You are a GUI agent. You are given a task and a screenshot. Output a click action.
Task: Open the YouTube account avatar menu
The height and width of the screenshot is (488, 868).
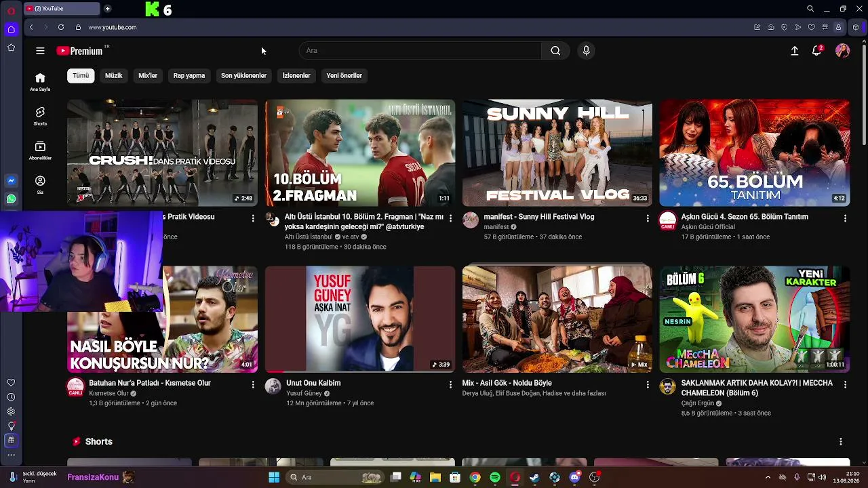tap(843, 51)
